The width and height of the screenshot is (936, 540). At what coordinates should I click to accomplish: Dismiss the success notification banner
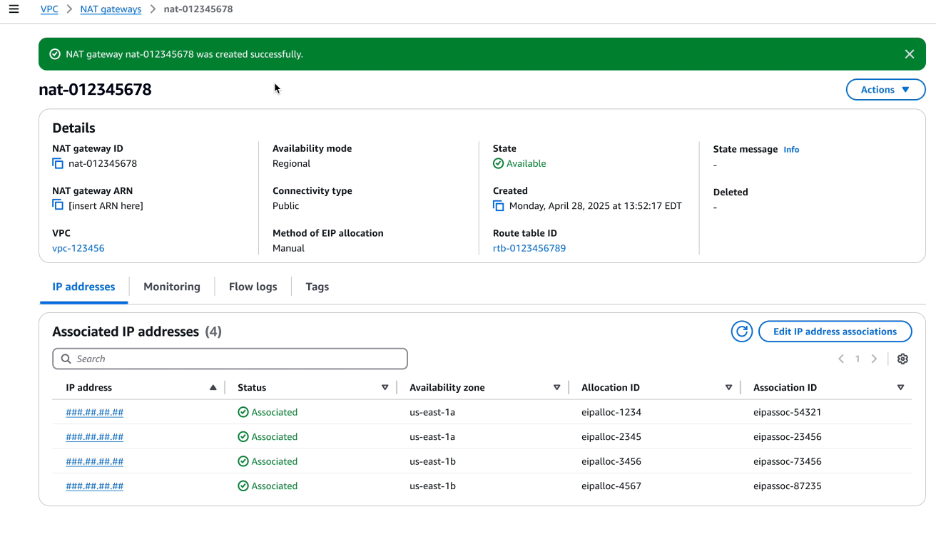pos(909,54)
